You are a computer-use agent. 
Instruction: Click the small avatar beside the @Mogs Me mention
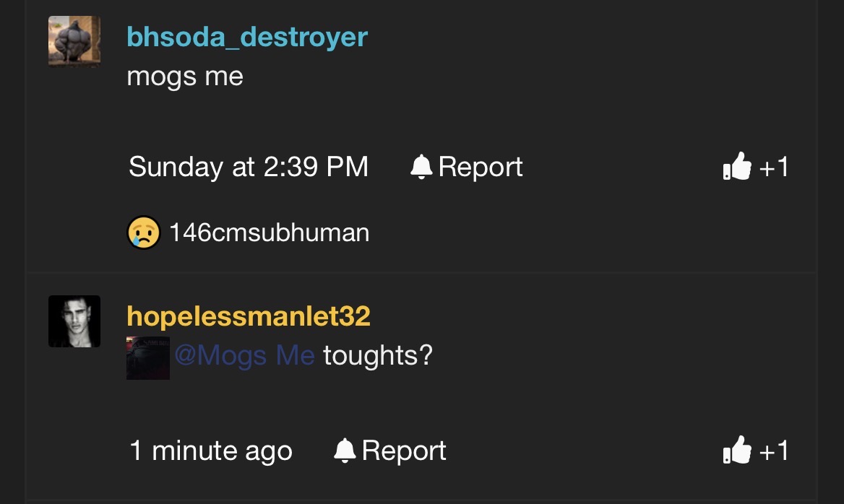[x=148, y=358]
